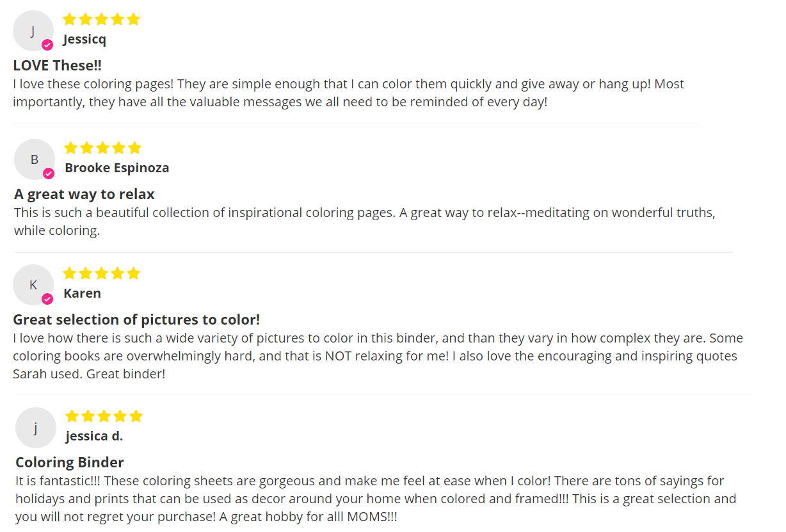This screenshot has width=786, height=532.
Task: Click the verified checkmark badge on Brooke's avatar
Action: click(x=49, y=173)
